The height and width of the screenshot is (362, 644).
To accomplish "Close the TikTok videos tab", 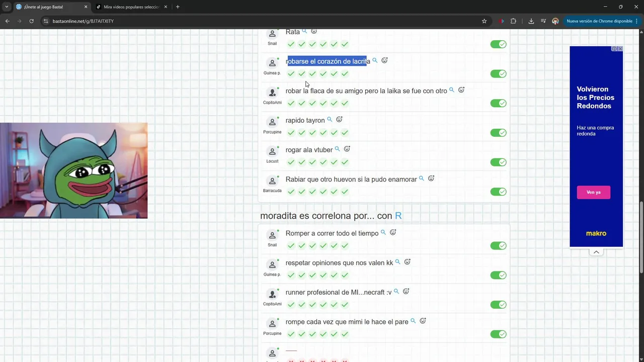I will point(166,7).
